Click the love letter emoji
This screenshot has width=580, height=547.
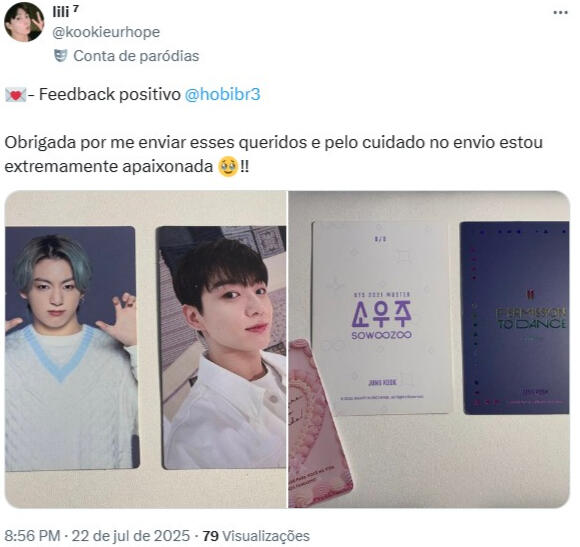click(x=15, y=95)
